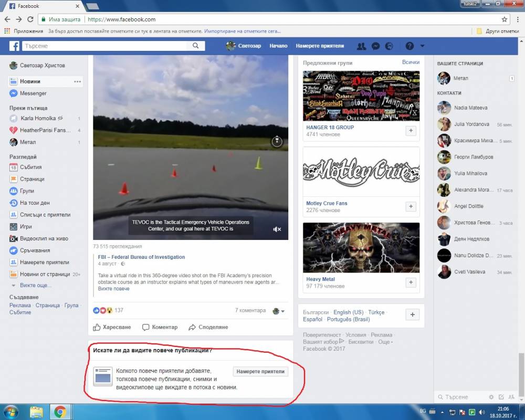
Task: Click Начало in the top bar
Action: (279, 46)
